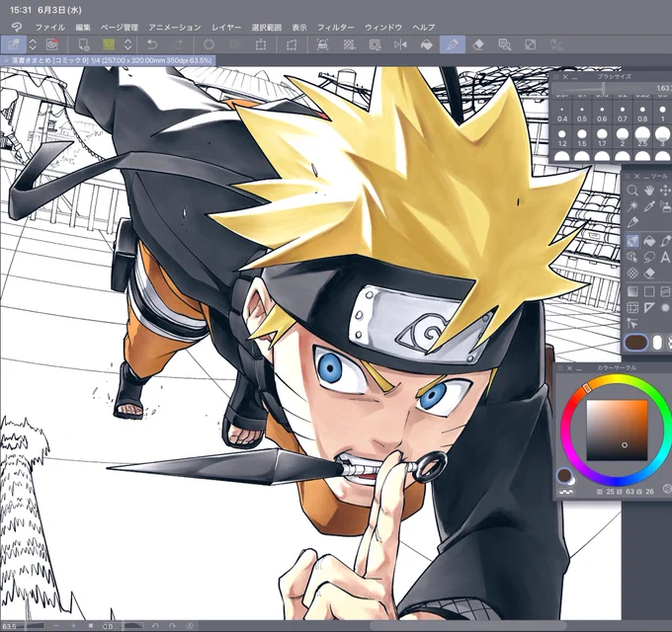The width and height of the screenshot is (672, 632).
Task: Select the Eraser tool in Tool panel
Action: pos(649,273)
